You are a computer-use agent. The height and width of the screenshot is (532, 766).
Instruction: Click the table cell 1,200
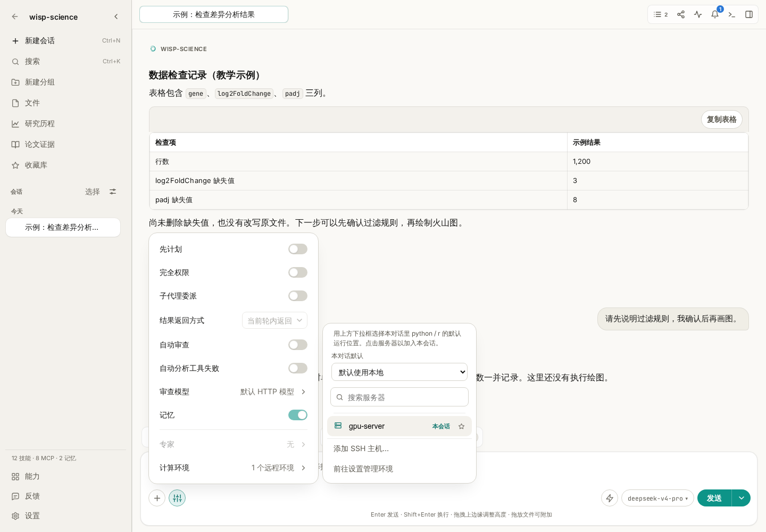click(x=657, y=162)
